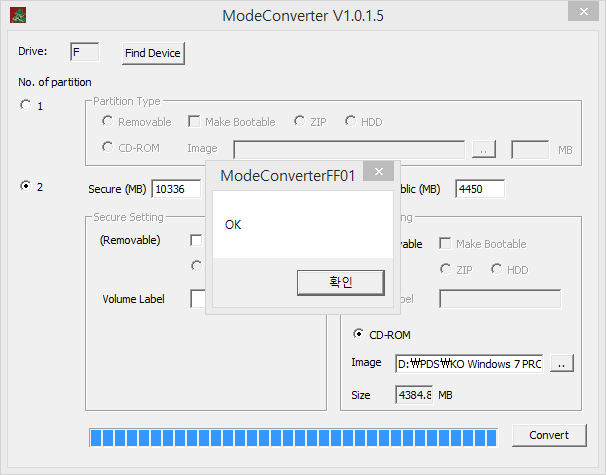The width and height of the screenshot is (606, 475).
Task: Select the 1 partition radio option
Action: click(x=26, y=106)
